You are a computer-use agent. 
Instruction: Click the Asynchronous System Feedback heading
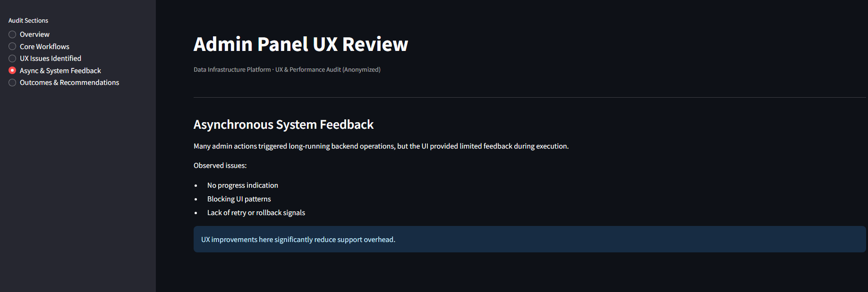[x=283, y=125]
